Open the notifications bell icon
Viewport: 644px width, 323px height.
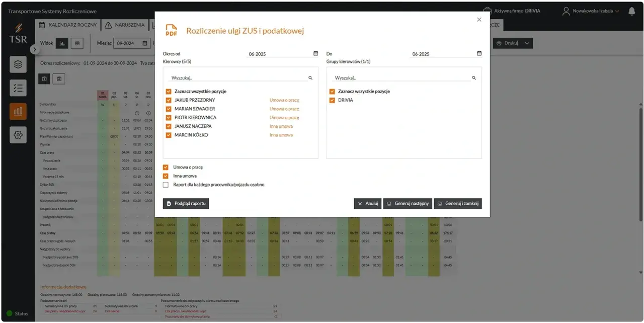pos(631,11)
